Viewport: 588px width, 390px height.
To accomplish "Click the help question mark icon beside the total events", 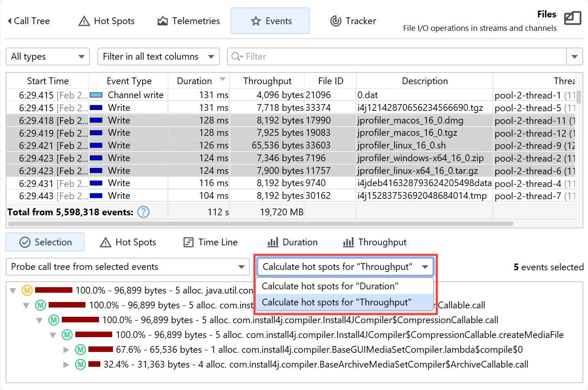I will 144,212.
